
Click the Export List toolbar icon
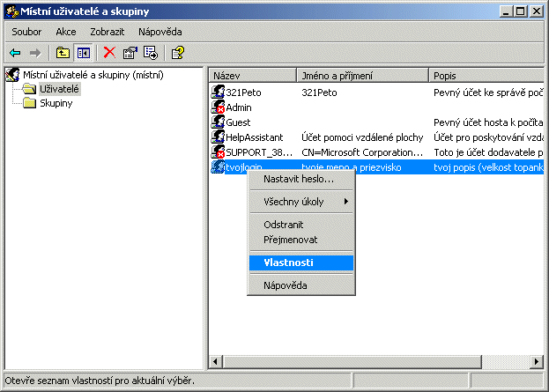coord(150,53)
